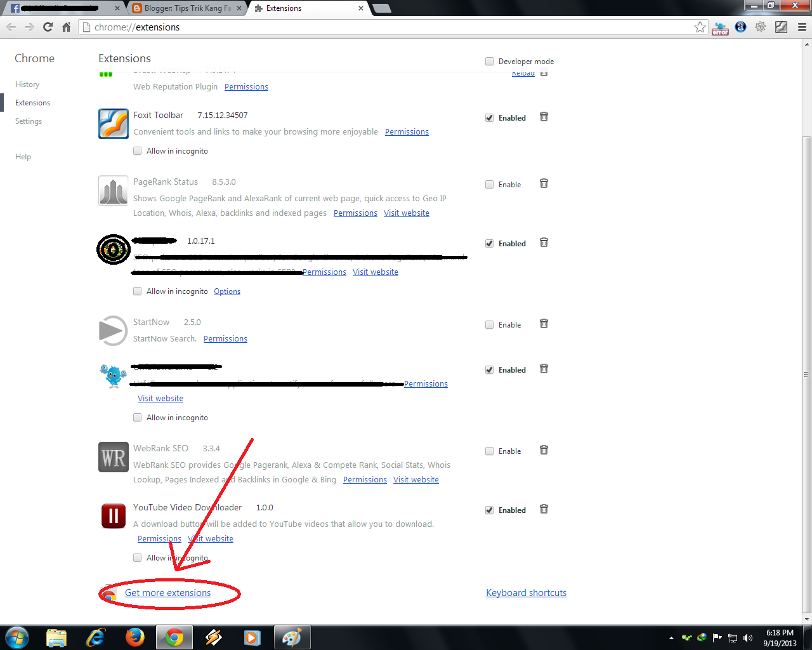The width and height of the screenshot is (812, 650).
Task: Uncheck Enabled for Foxit Toolbar
Action: click(x=489, y=118)
